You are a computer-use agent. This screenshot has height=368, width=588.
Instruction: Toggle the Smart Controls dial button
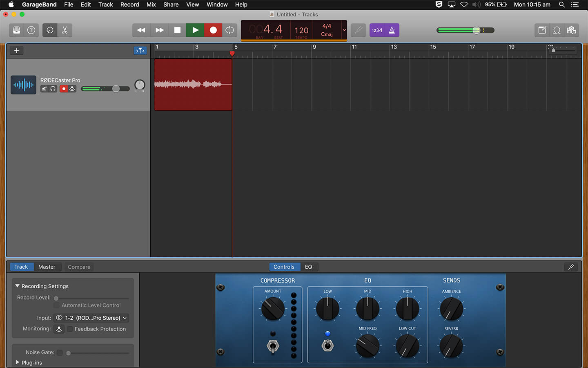[x=50, y=30]
